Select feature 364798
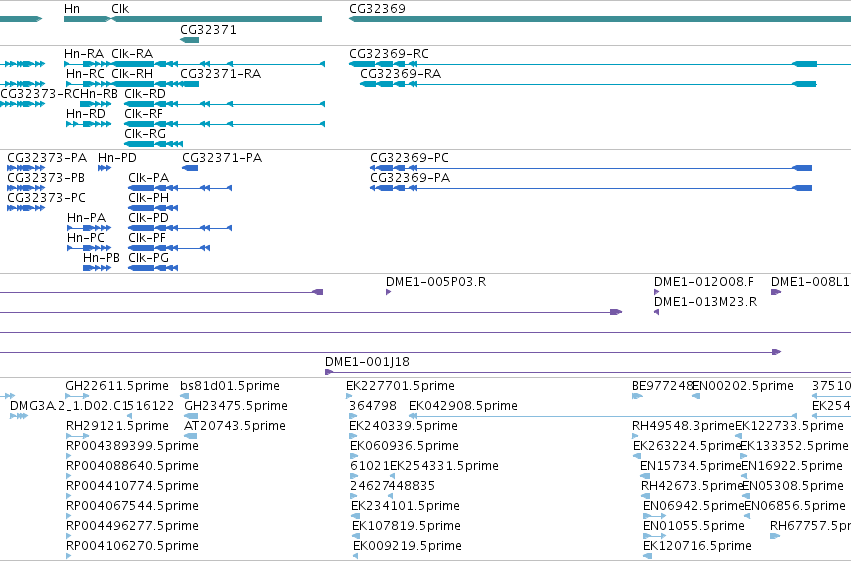Viewport: 851px width, 561px height. (373, 406)
